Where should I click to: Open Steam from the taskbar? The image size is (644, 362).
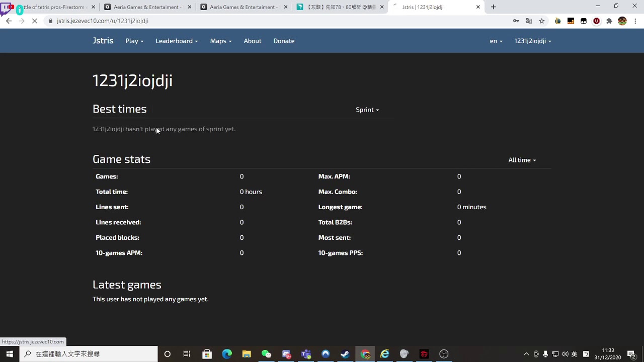[x=345, y=354]
